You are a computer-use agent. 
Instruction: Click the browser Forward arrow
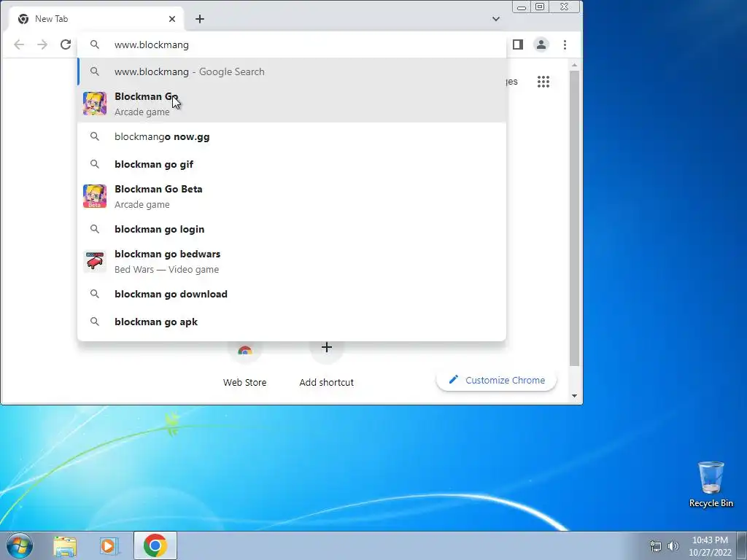coord(42,44)
